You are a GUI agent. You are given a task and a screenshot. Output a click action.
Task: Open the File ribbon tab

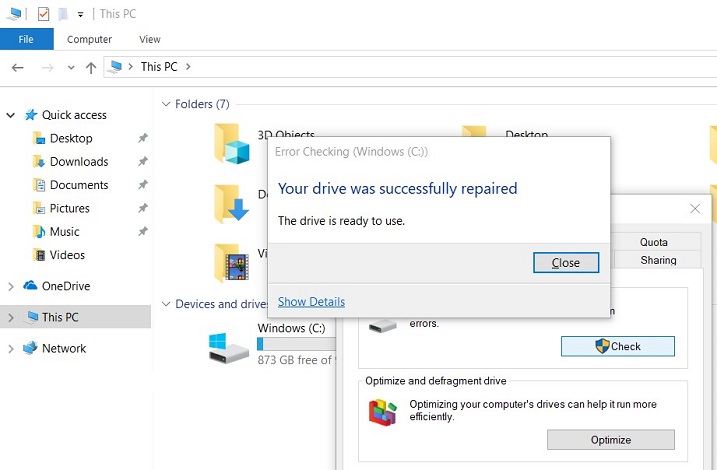(27, 39)
